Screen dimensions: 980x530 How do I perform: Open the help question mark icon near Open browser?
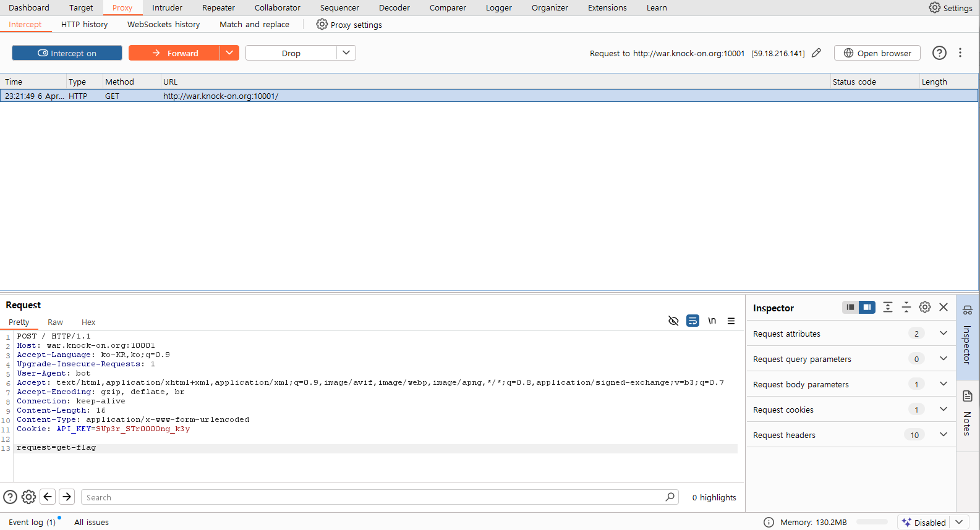pyautogui.click(x=939, y=53)
